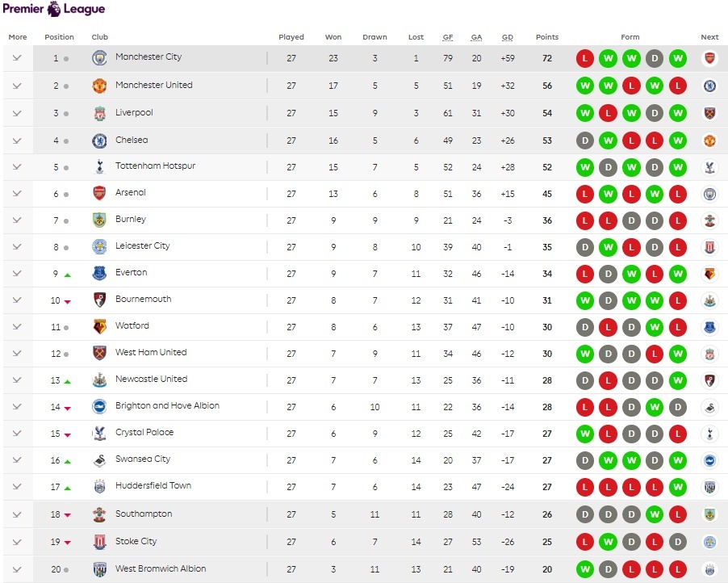Open the Brighton and Hove Albion link
This screenshot has width=728, height=583.
tap(167, 406)
